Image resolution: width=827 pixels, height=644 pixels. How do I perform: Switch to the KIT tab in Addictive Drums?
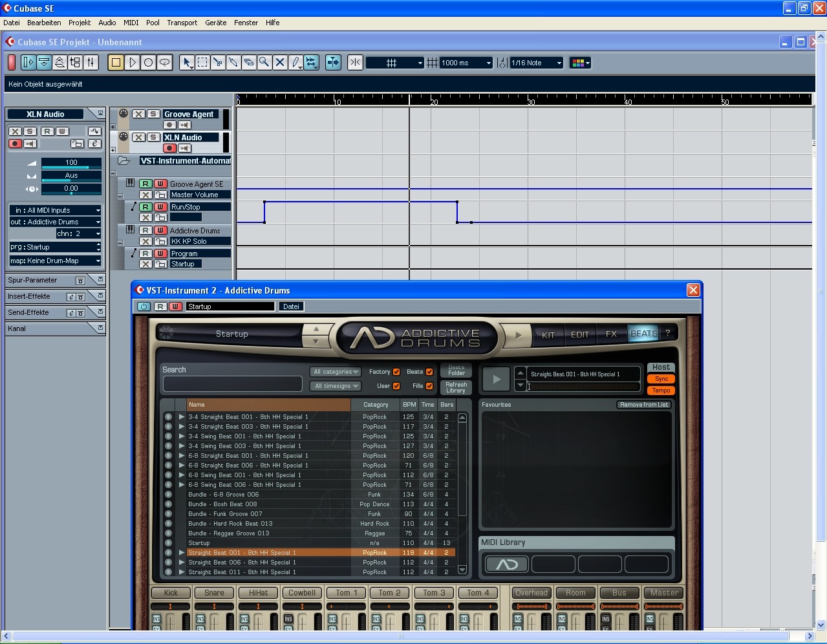(548, 334)
